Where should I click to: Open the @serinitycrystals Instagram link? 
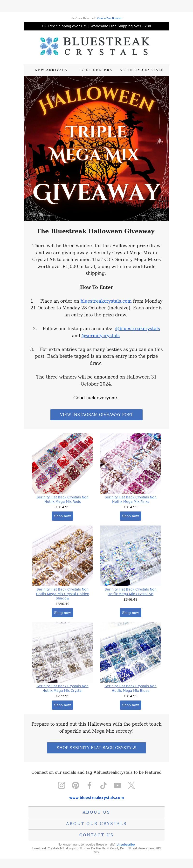point(101,336)
